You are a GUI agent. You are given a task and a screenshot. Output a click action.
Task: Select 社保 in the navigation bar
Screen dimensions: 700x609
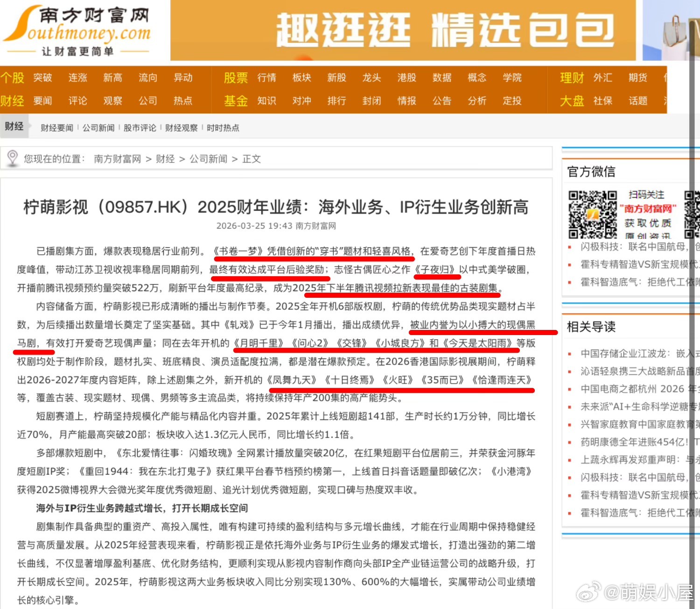pyautogui.click(x=603, y=101)
